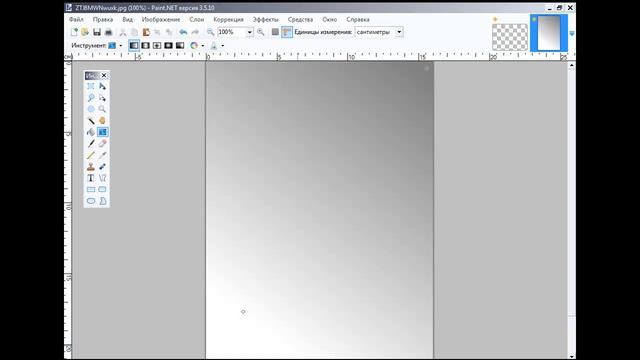This screenshot has height=360, width=640.
Task: Select the Pencil tool
Action: [91, 155]
